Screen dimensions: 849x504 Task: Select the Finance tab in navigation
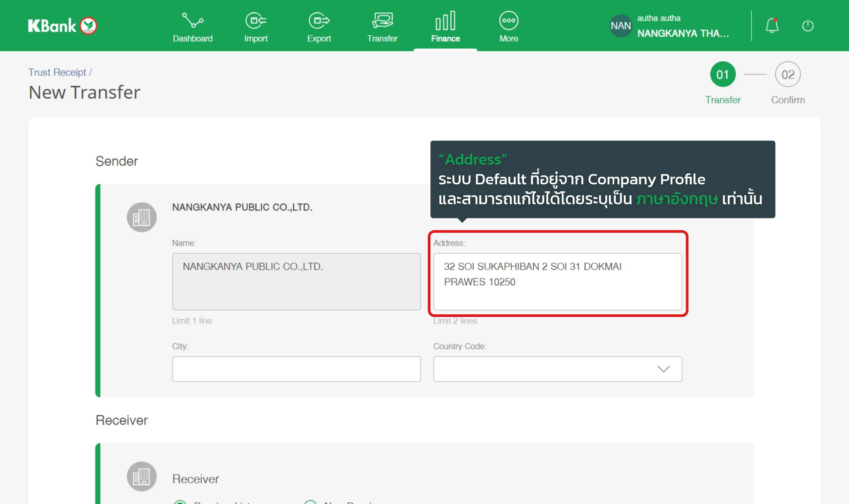pyautogui.click(x=445, y=27)
